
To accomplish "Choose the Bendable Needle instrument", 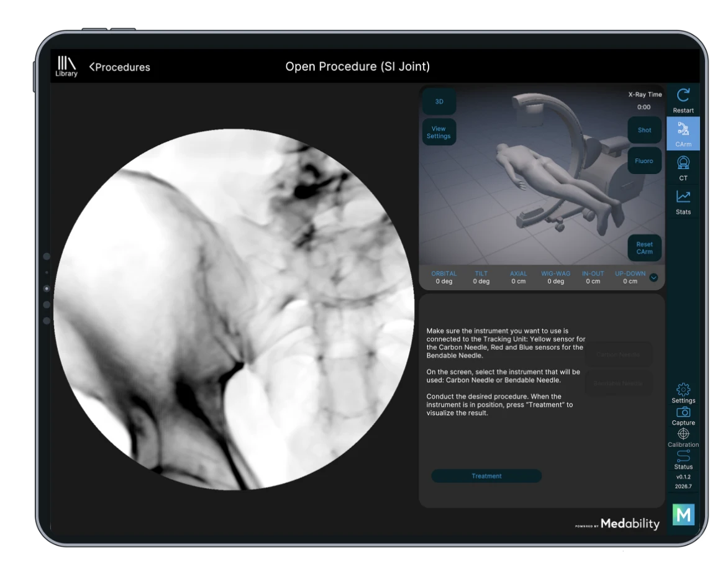I will point(618,384).
